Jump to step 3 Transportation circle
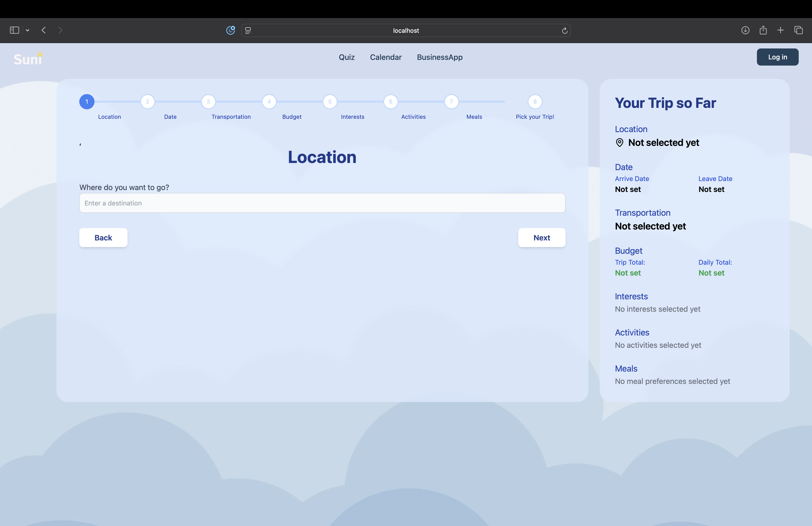 coord(208,102)
